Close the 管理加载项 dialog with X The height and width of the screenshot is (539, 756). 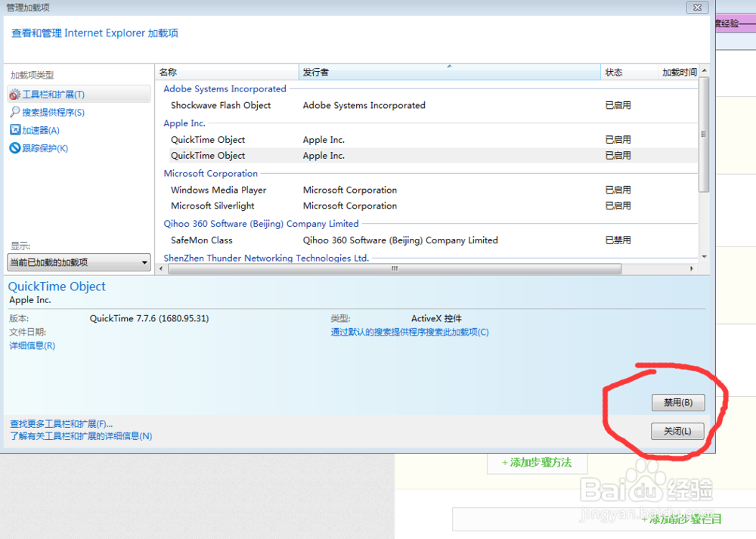[x=697, y=8]
